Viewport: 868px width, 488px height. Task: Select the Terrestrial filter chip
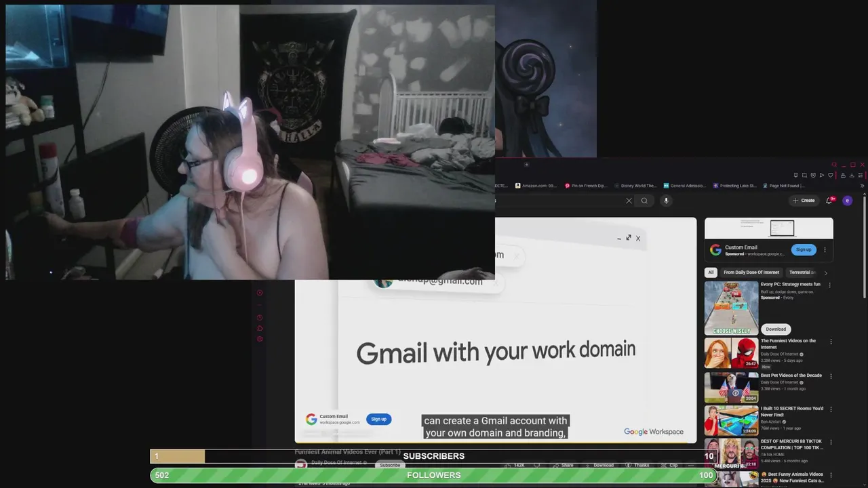point(802,272)
